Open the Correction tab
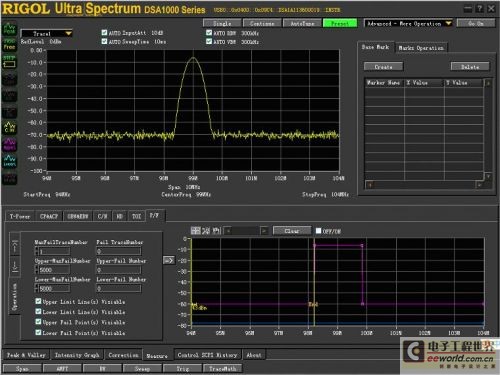The image size is (500, 375). tap(123, 355)
